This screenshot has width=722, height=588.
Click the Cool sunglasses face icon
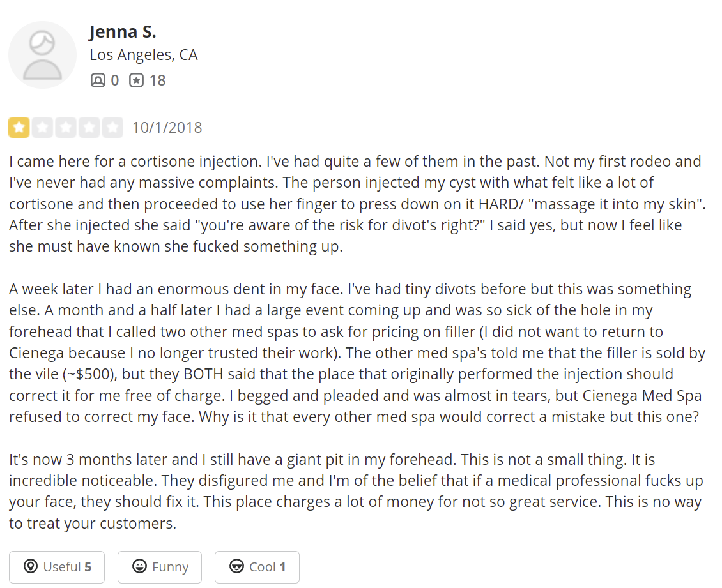coord(236,566)
